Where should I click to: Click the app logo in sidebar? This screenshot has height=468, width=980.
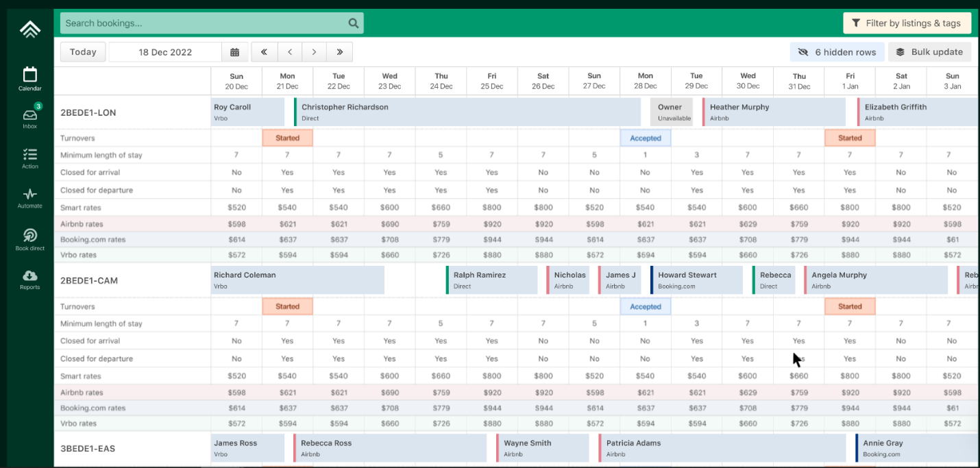(30, 29)
